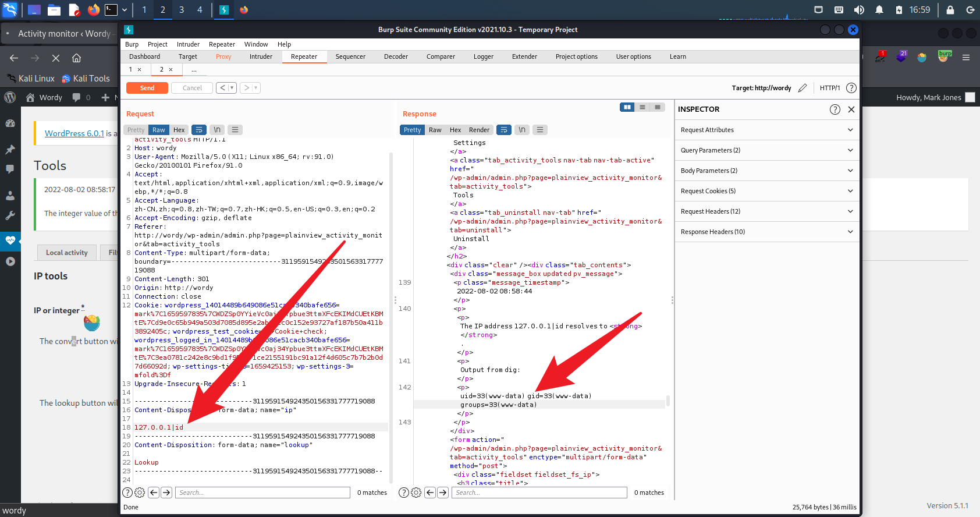Toggle Request non-printable characters \n button
980x517 pixels.
coord(217,130)
